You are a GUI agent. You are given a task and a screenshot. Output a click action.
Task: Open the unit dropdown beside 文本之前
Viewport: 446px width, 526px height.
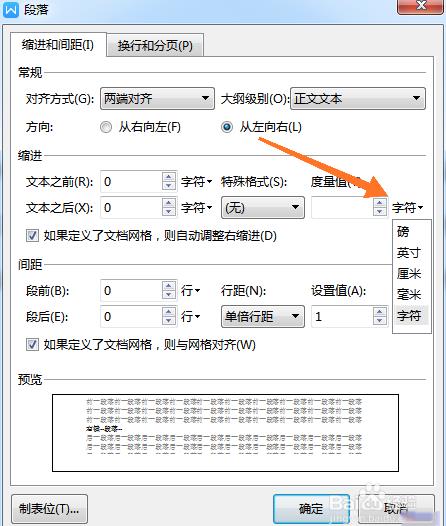[x=197, y=182]
